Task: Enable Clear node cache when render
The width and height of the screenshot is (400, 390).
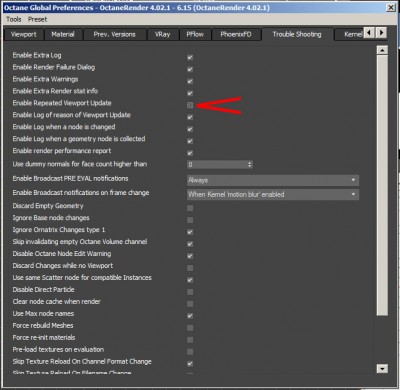Action: (x=190, y=304)
